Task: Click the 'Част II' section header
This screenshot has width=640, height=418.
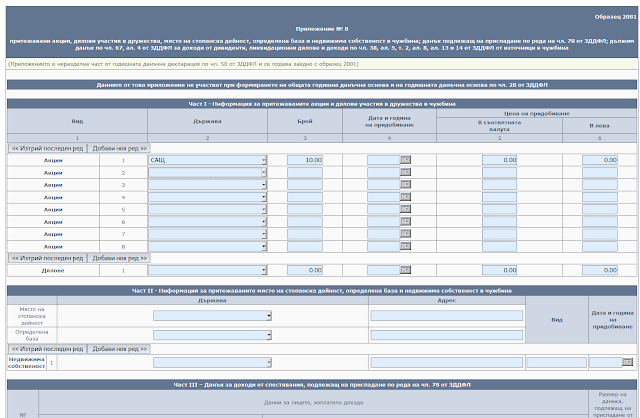Action: (x=322, y=291)
